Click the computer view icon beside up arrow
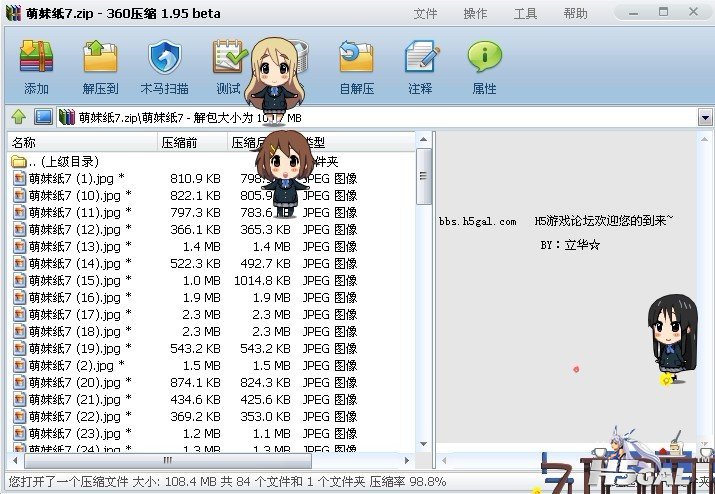The height and width of the screenshot is (494, 715). coord(43,117)
